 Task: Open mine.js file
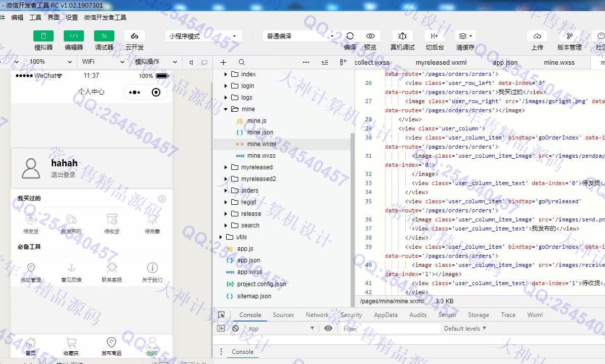pyautogui.click(x=256, y=121)
